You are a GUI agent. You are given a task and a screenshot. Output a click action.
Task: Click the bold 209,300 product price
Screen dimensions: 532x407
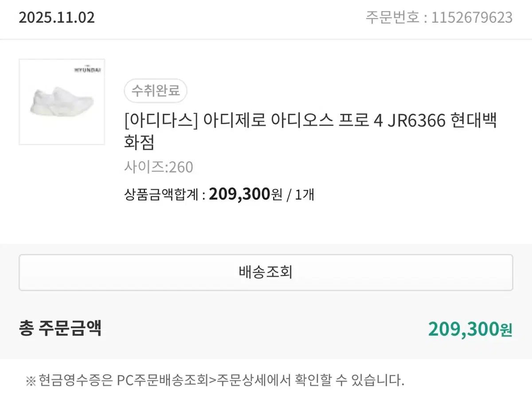[x=239, y=194]
